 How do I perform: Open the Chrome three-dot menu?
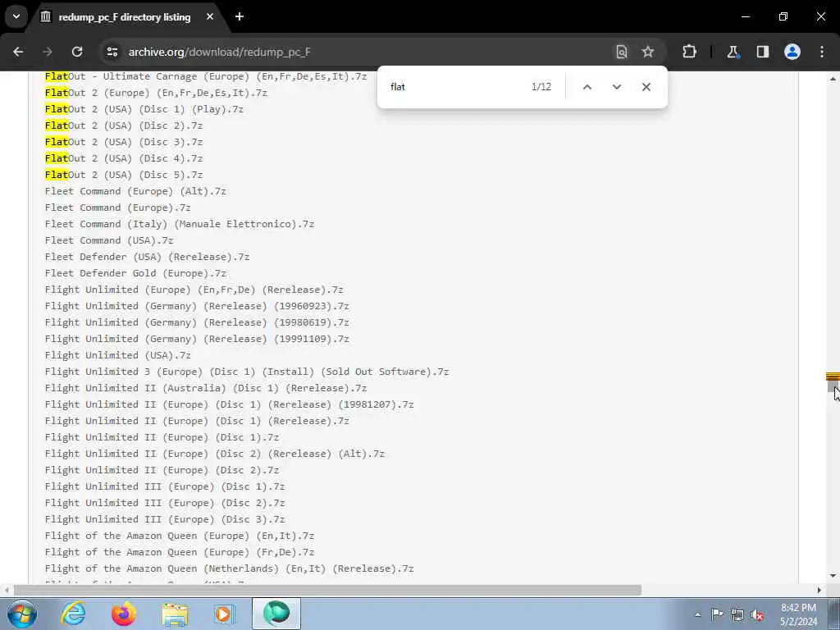(822, 52)
